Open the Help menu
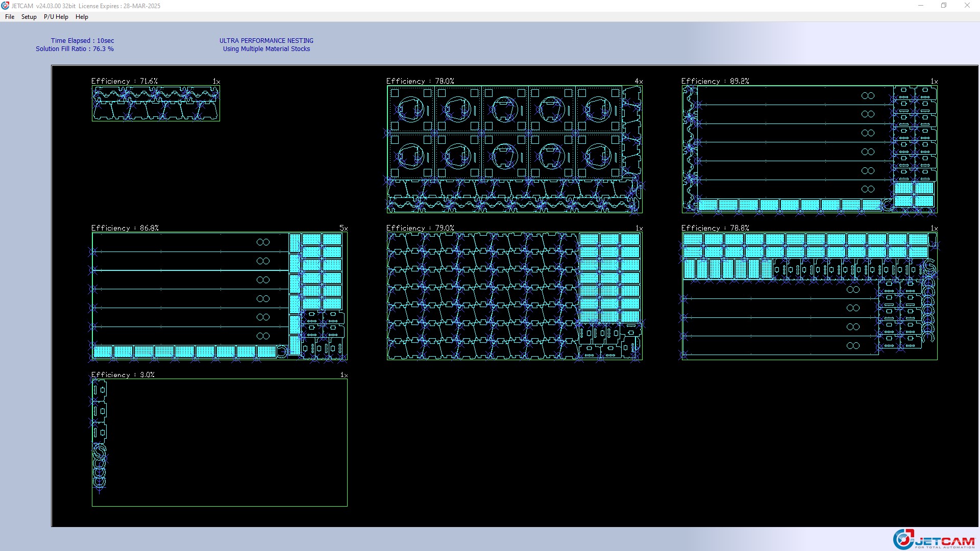The width and height of the screenshot is (980, 551). click(82, 17)
